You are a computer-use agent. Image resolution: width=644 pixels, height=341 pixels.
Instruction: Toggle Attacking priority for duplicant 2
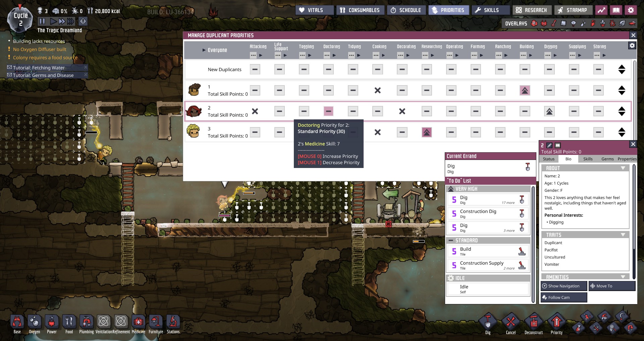pyautogui.click(x=255, y=111)
